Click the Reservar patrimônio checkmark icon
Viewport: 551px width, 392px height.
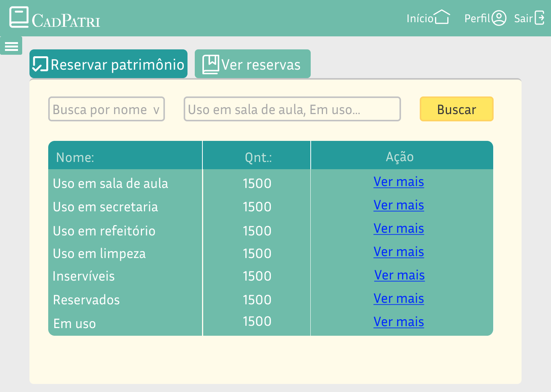[40, 64]
